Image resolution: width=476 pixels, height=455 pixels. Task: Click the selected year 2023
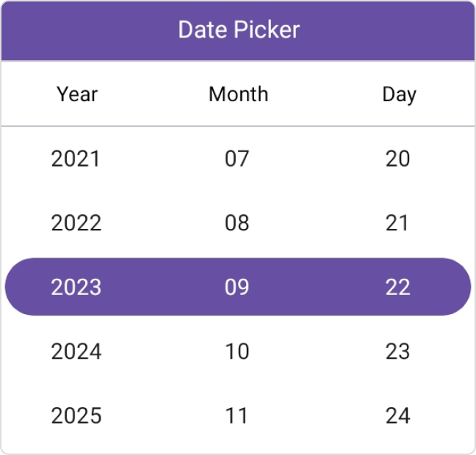tap(76, 287)
